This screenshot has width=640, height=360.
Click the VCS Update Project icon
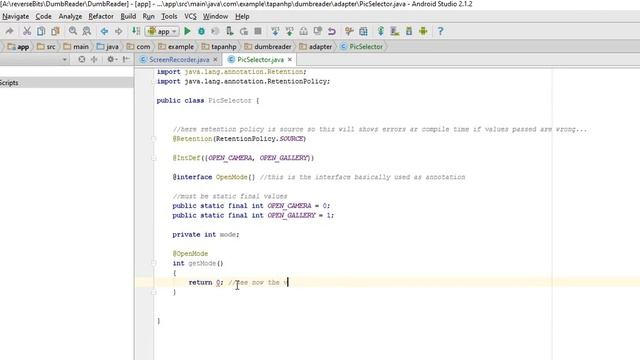point(275,31)
